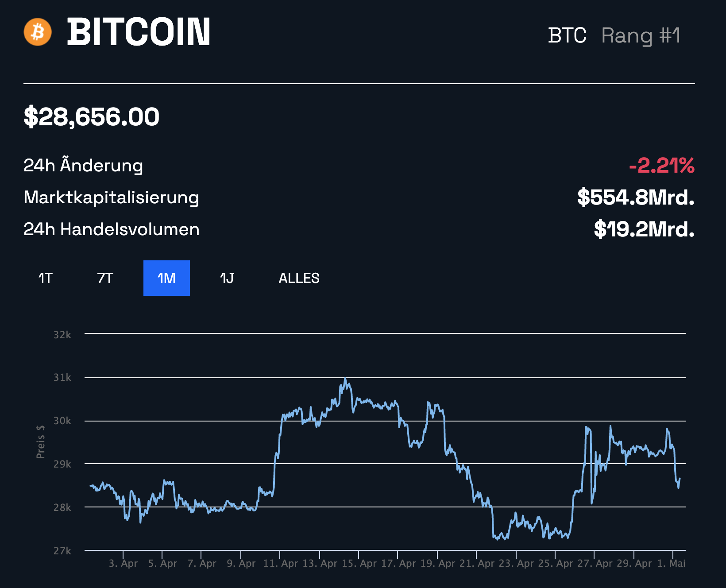This screenshot has height=588, width=726.
Task: Click the 1. Mai date axis marker
Action: point(672,563)
